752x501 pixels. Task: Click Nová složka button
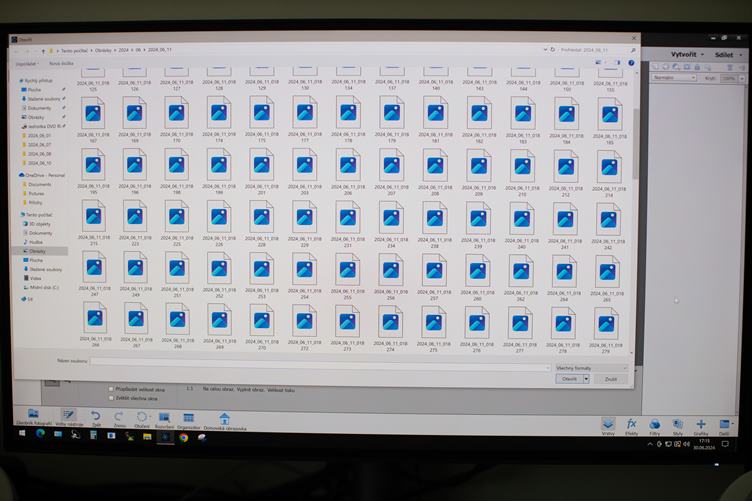pyautogui.click(x=61, y=64)
